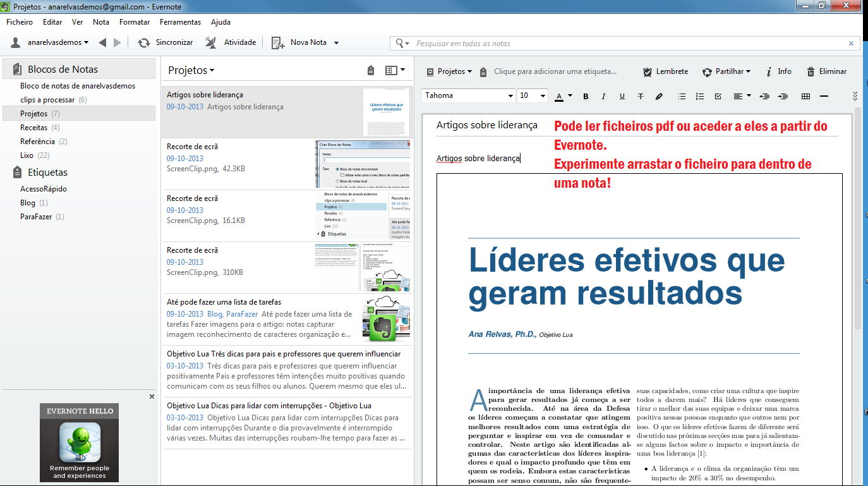Decrease indentation of text
This screenshot has width=868, height=486.
764,96
